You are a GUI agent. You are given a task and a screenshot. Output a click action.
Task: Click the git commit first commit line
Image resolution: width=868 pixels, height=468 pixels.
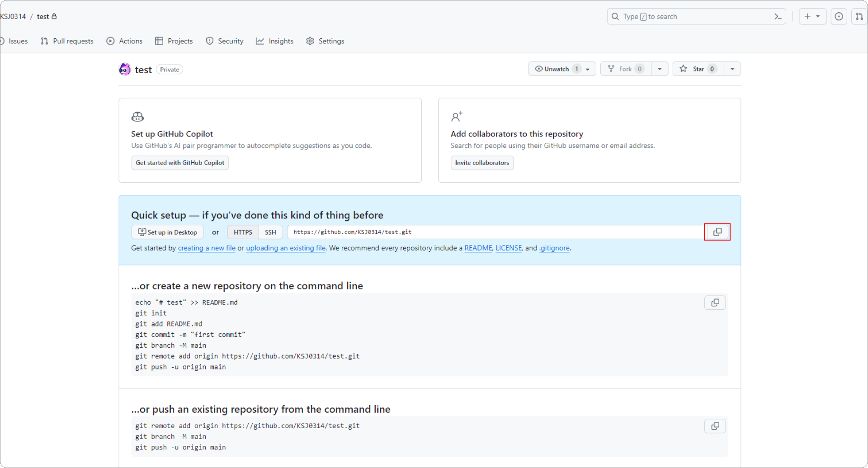pos(190,335)
